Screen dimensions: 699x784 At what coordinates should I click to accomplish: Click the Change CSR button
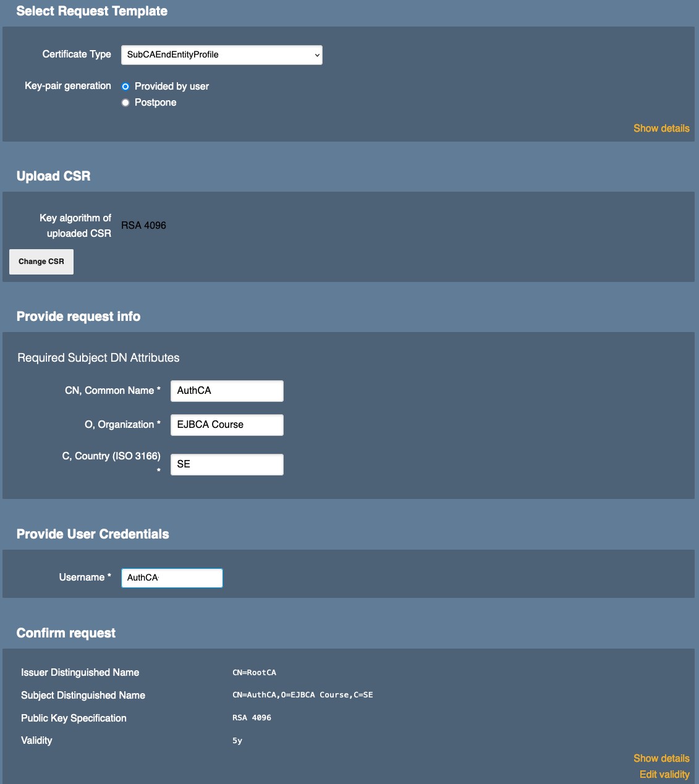(x=41, y=262)
